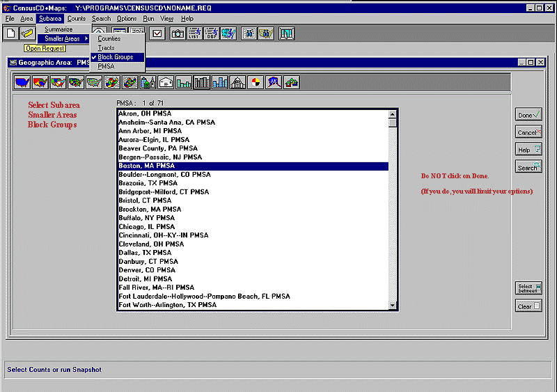The width and height of the screenshot is (557, 392).
Task: Open the Counts menu
Action: point(77,19)
